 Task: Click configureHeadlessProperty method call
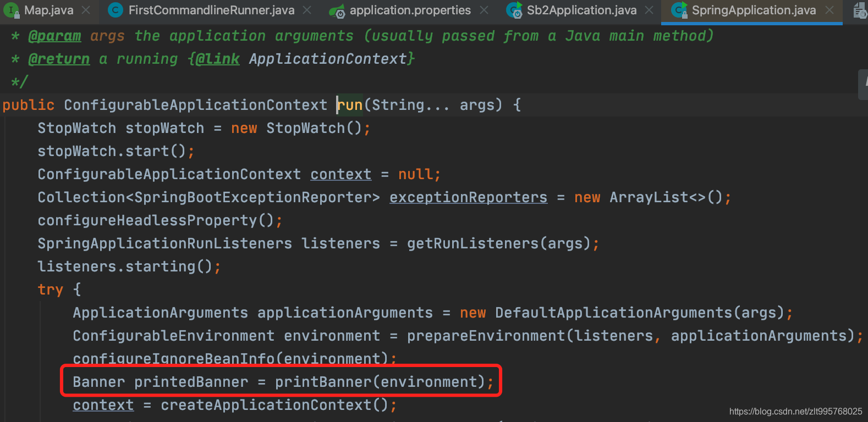coord(147,220)
